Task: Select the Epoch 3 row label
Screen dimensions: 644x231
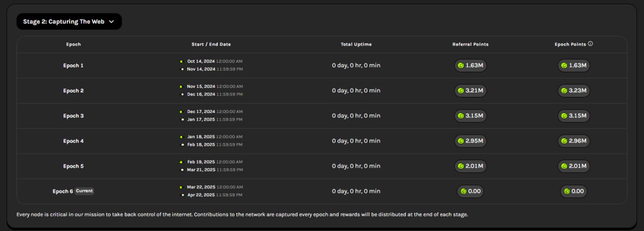Action: click(73, 116)
